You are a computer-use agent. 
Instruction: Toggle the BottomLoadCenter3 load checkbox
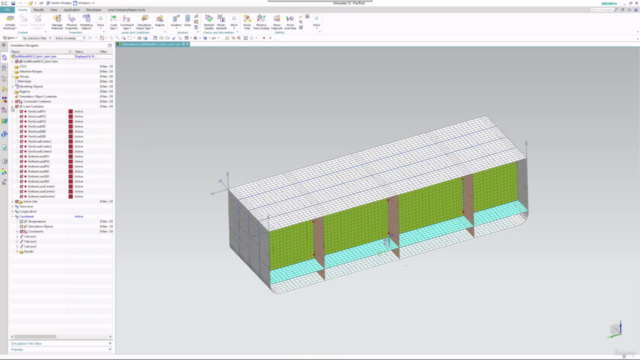point(22,196)
